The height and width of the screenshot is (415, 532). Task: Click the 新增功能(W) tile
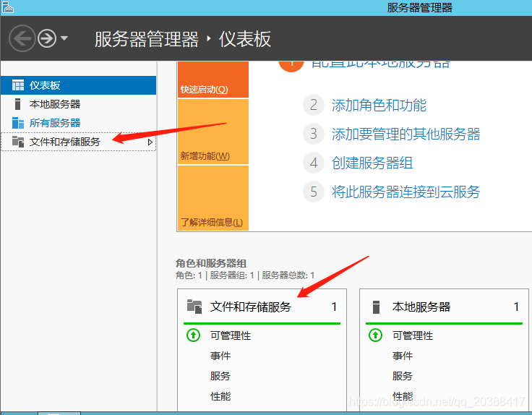[x=213, y=132]
